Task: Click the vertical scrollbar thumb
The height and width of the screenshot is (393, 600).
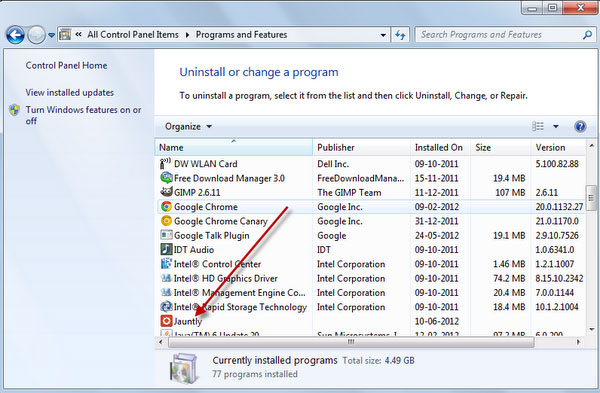Action: [x=592, y=198]
